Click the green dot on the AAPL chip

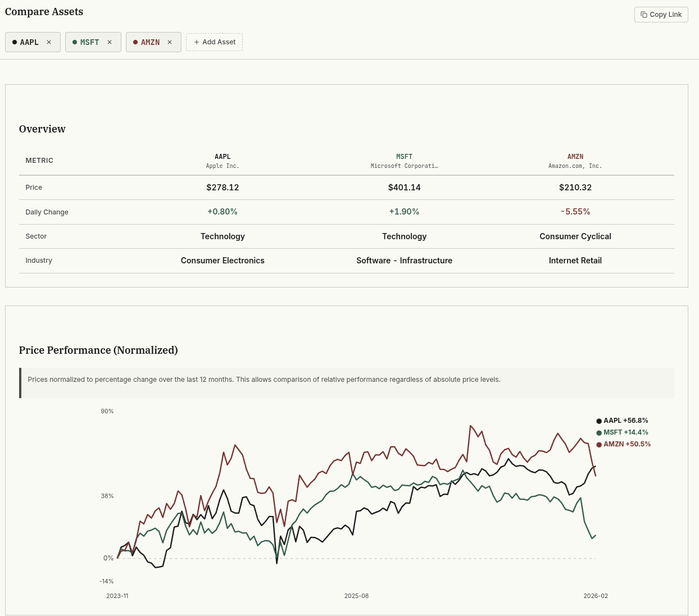pos(14,42)
